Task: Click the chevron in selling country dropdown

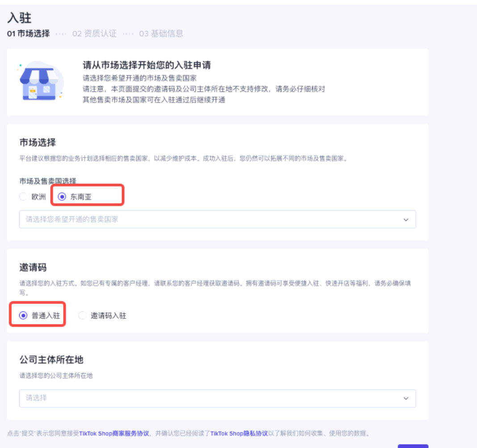Action: [406, 220]
